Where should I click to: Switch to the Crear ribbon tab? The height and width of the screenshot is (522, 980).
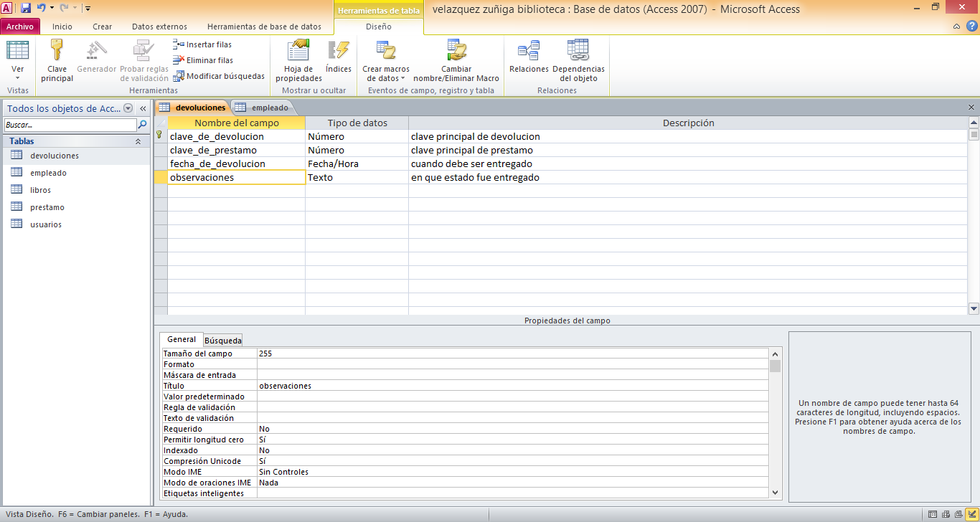click(103, 27)
